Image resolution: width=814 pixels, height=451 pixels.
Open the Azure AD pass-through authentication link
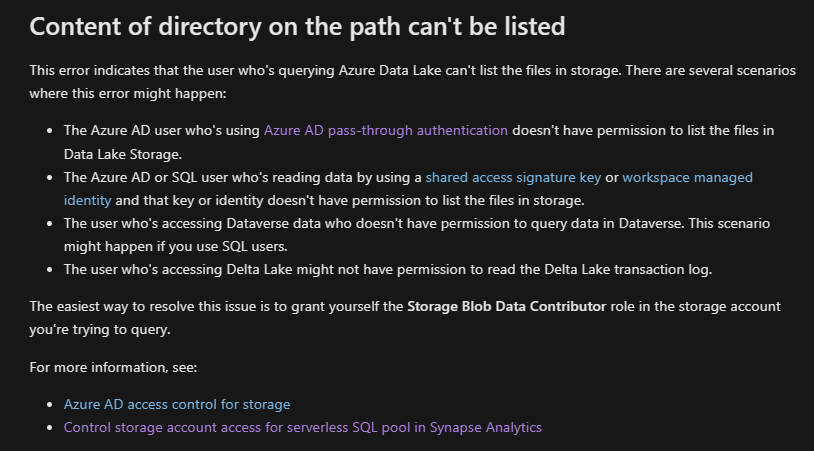386,130
